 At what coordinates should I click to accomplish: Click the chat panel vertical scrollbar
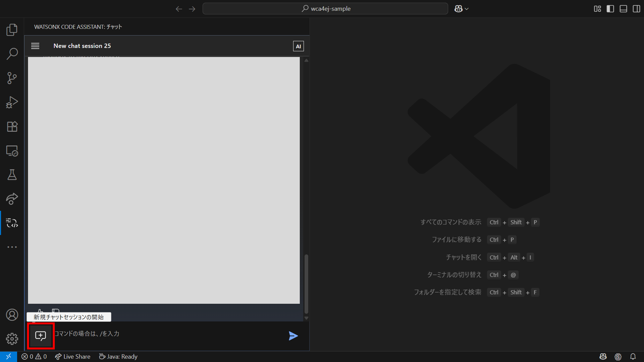306,283
